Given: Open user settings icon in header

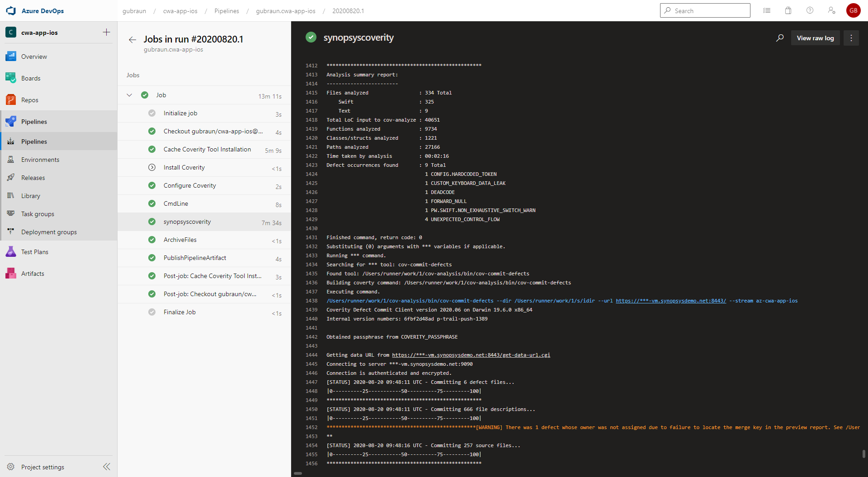Looking at the screenshot, I should click(x=831, y=10).
